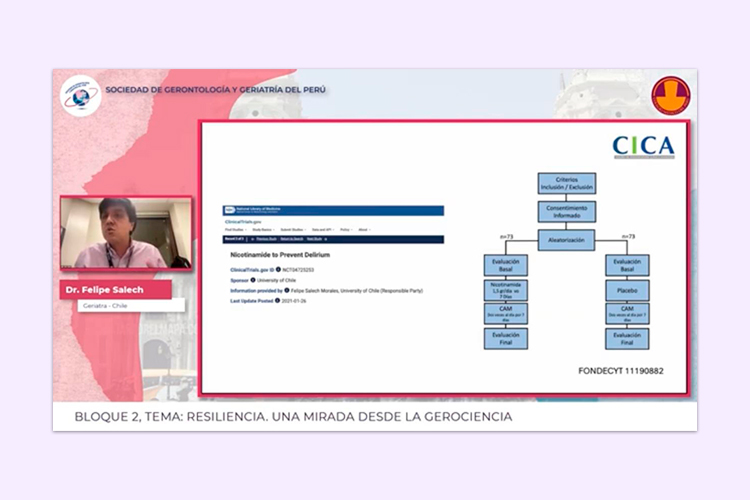Click the CICA logo on the slide

(643, 147)
